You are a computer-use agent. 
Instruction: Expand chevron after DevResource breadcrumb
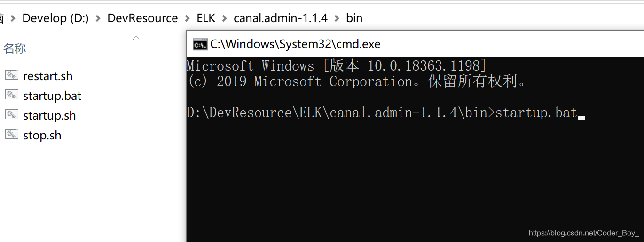click(x=187, y=18)
